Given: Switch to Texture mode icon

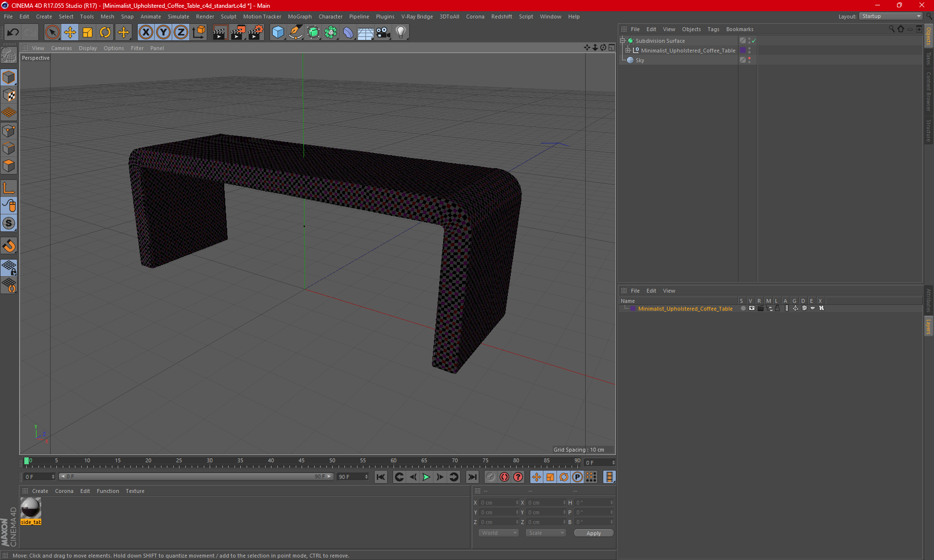Looking at the screenshot, I should click(9, 95).
